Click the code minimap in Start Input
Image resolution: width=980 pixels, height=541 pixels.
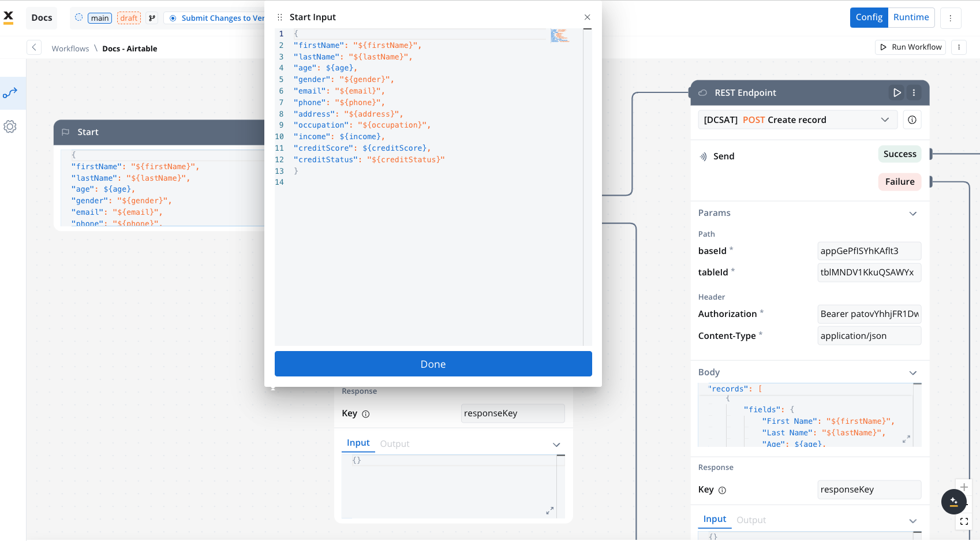(x=560, y=36)
